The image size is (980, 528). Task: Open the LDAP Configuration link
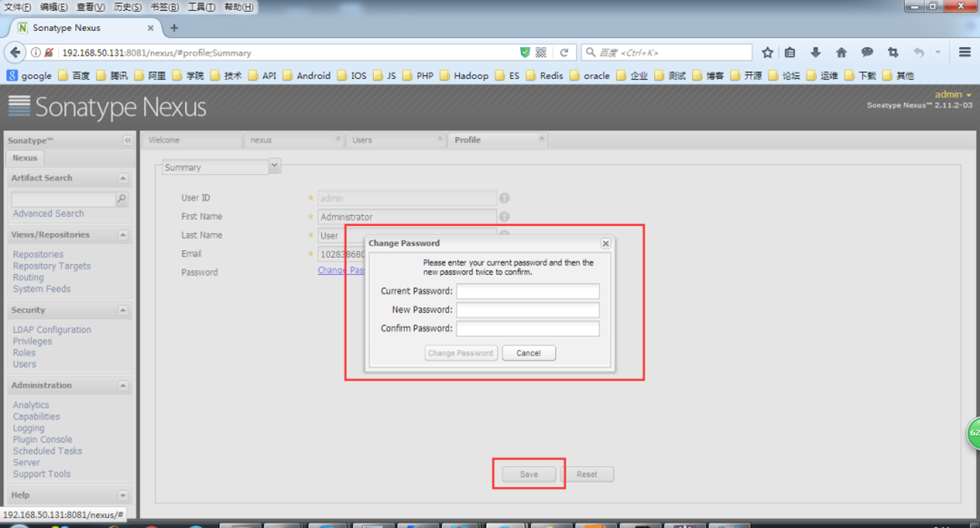coord(52,330)
